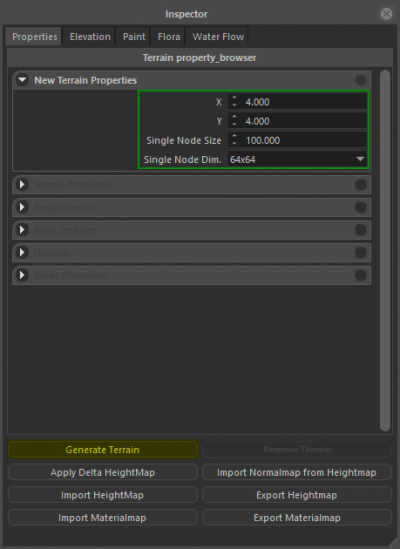Image resolution: width=400 pixels, height=549 pixels.
Task: Click the Generate Terrain button
Action: click(x=103, y=450)
